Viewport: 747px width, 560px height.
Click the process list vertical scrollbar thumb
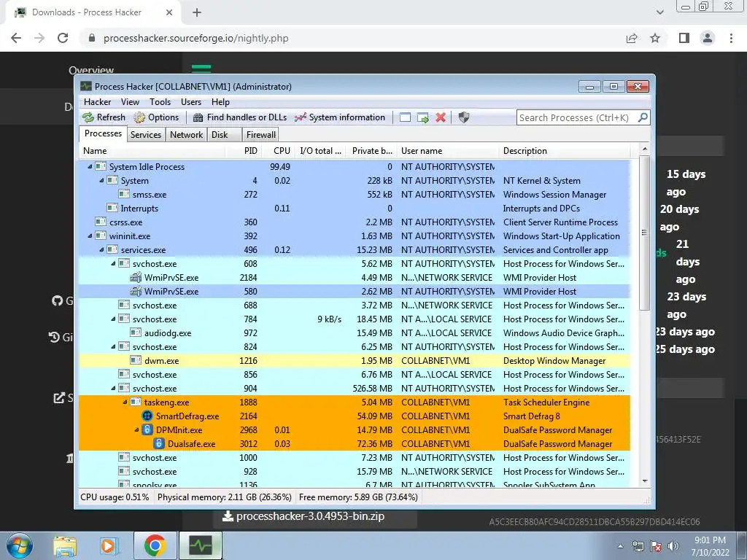645,233
